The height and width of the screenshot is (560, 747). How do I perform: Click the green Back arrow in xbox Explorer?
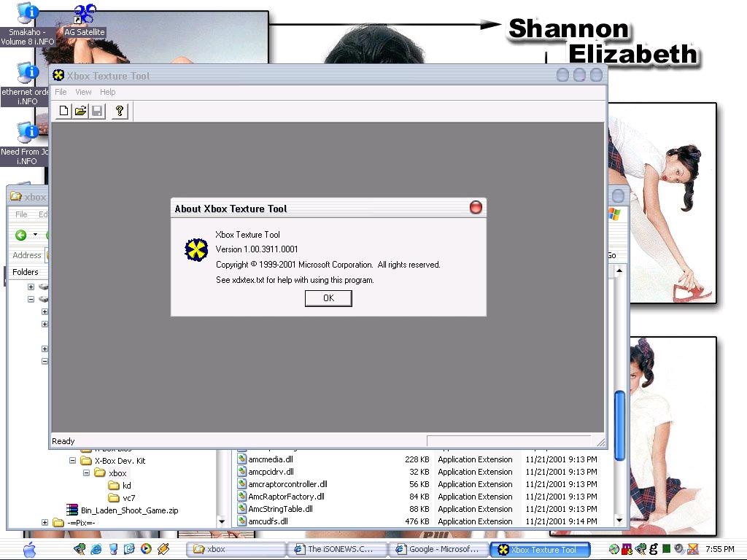coord(21,235)
